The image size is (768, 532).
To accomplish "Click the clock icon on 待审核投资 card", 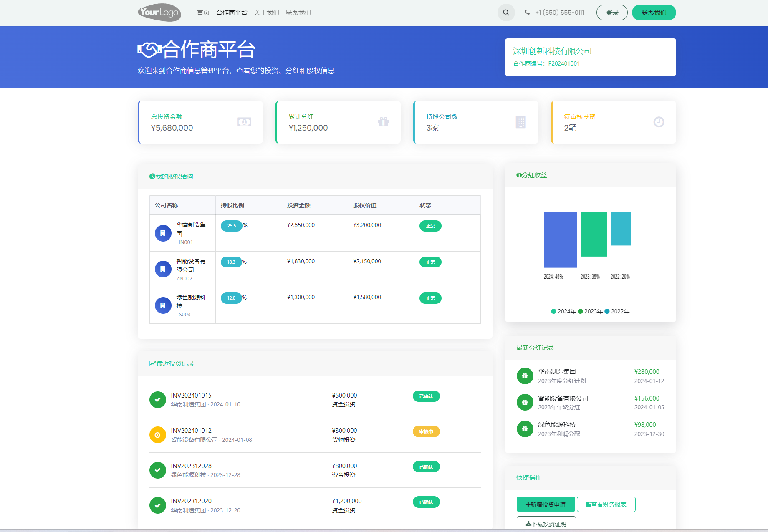I will pos(659,122).
